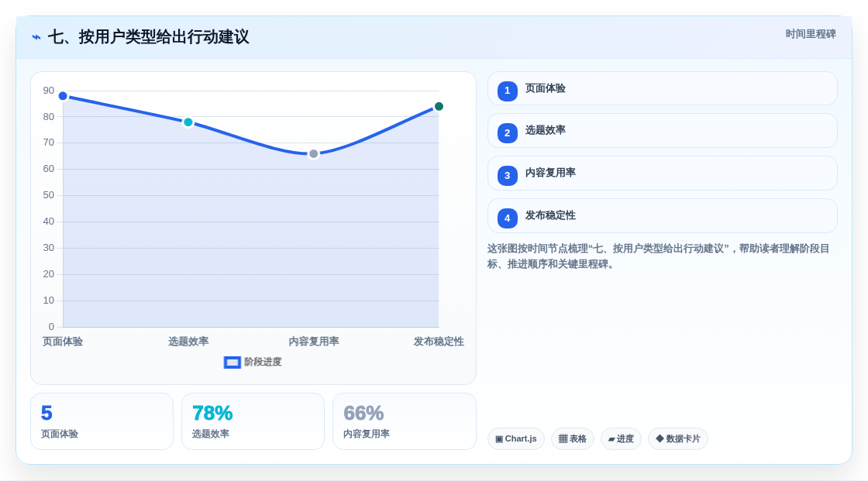Click the 内容复用率 caption under 66%
The image size is (868, 481).
coord(367,434)
